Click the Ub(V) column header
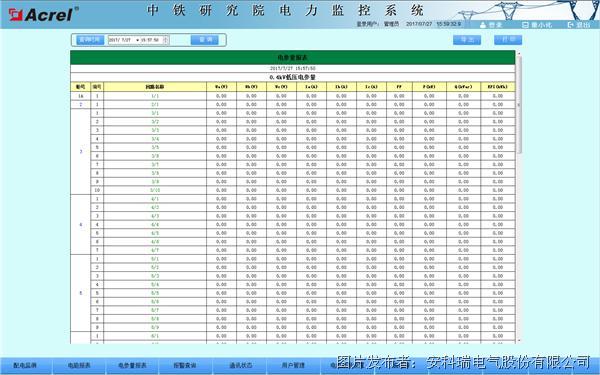The height and width of the screenshot is (375, 600). 251,87
